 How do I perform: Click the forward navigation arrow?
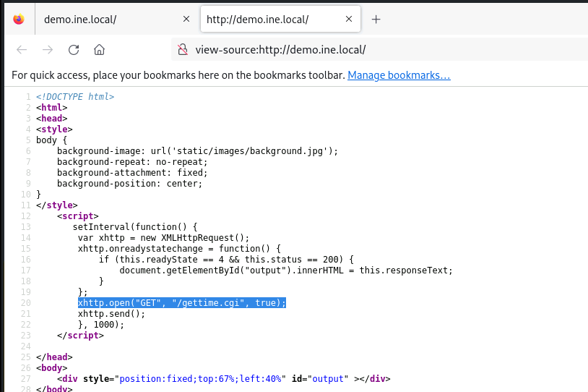[48, 50]
